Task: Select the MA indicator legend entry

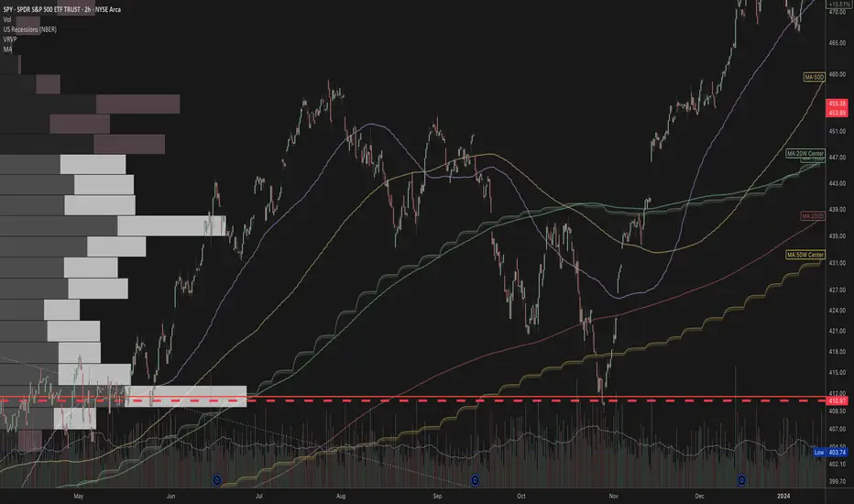Action: (7, 49)
